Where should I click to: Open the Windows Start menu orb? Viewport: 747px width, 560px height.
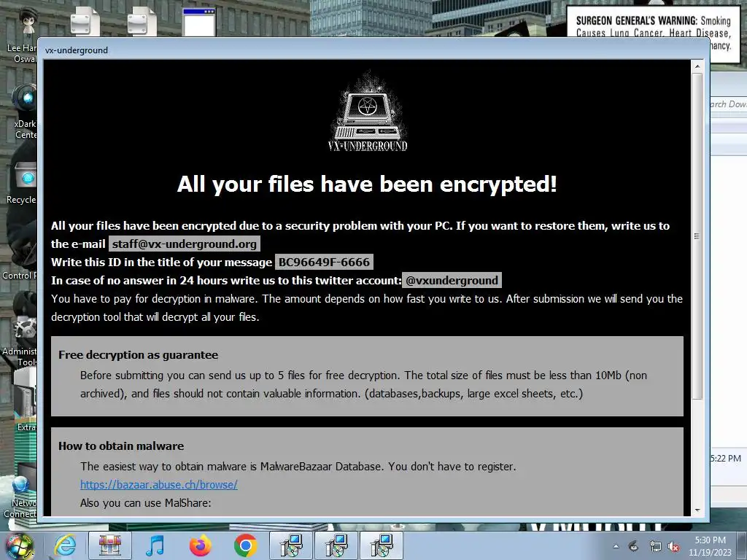pyautogui.click(x=19, y=546)
